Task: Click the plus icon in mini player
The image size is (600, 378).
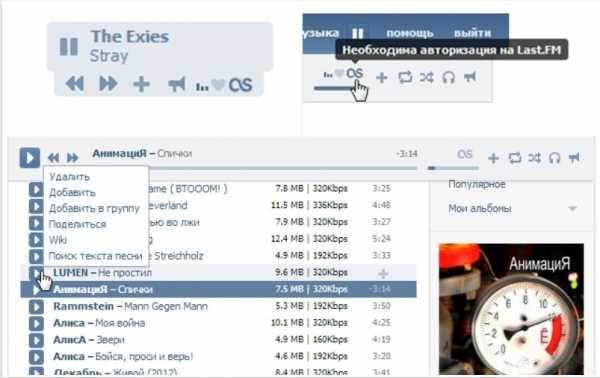Action: pyautogui.click(x=141, y=84)
